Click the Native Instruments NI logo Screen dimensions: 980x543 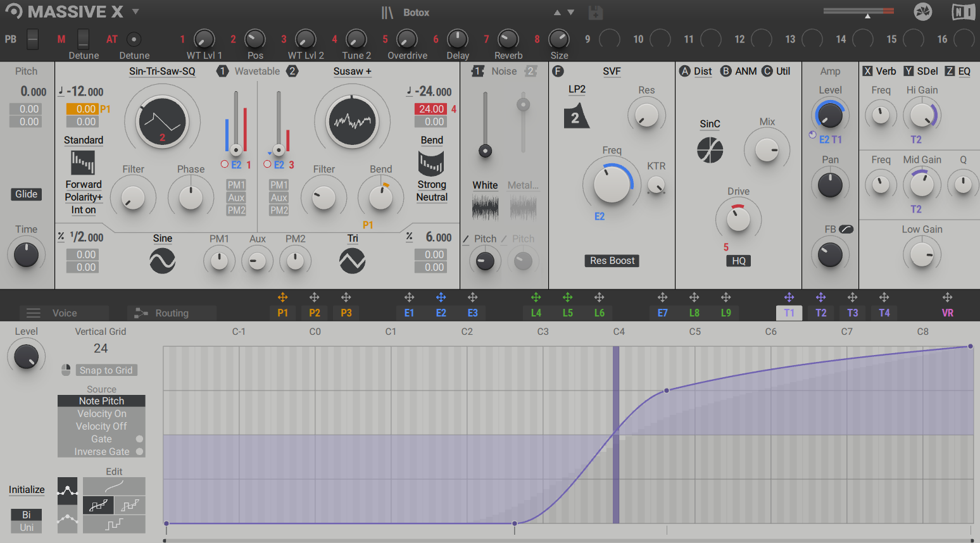click(963, 12)
